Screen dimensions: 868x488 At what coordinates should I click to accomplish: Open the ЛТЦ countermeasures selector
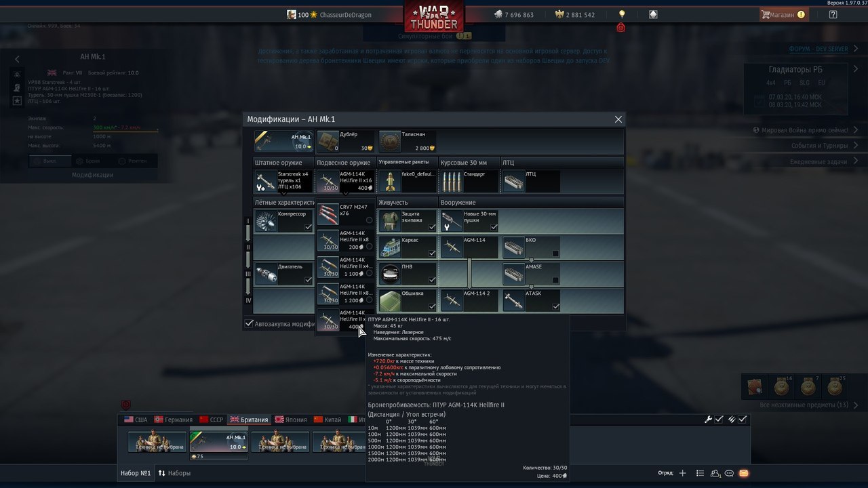tap(531, 182)
